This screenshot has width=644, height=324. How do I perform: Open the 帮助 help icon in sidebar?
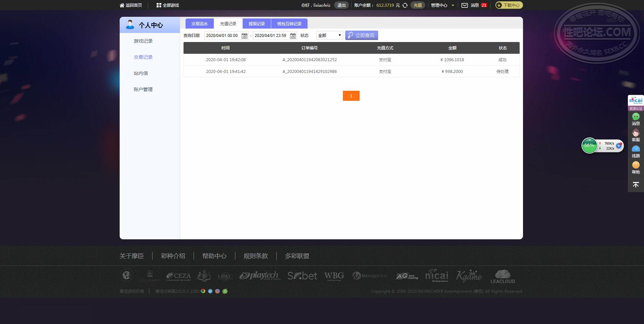(635, 165)
